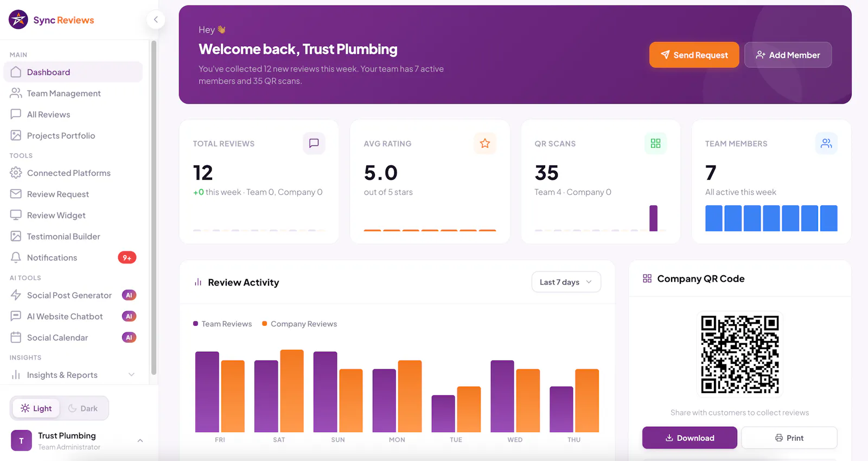Click the Insights & Reports bar chart icon

tap(16, 375)
